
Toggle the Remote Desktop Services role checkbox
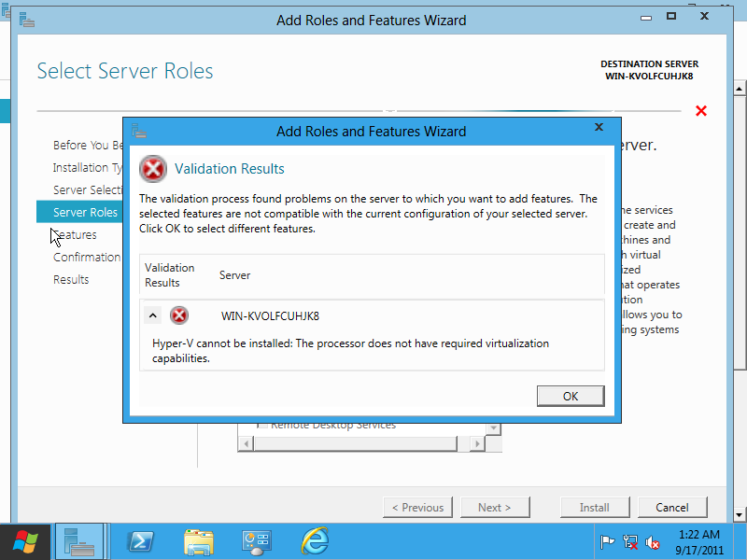point(262,426)
